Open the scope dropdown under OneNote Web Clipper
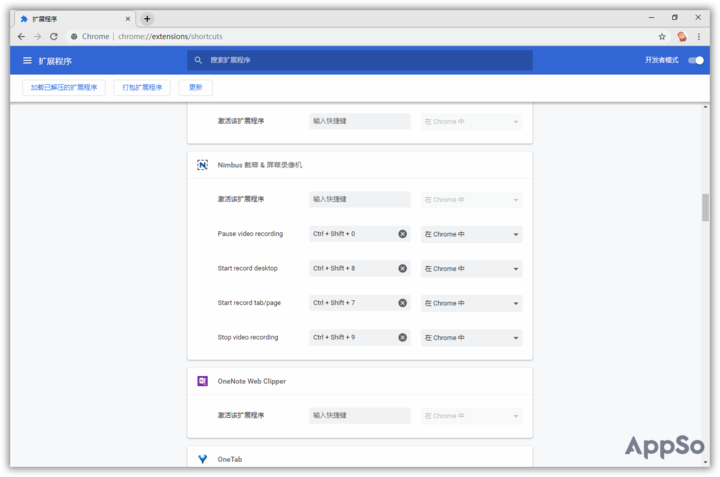Image resolution: width=720 pixels, height=477 pixels. tap(472, 415)
